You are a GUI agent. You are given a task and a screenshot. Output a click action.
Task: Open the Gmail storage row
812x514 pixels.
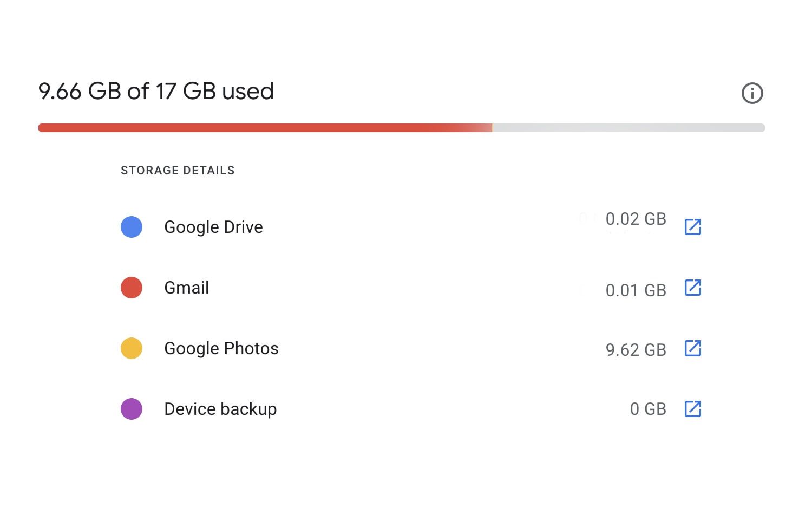point(186,288)
